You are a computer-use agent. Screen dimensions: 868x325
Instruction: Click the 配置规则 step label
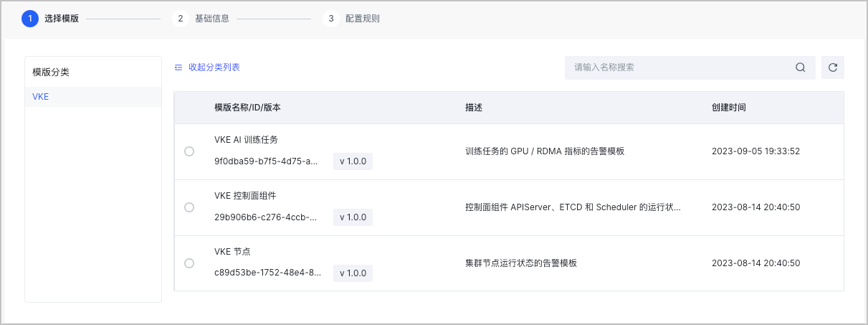coord(362,19)
